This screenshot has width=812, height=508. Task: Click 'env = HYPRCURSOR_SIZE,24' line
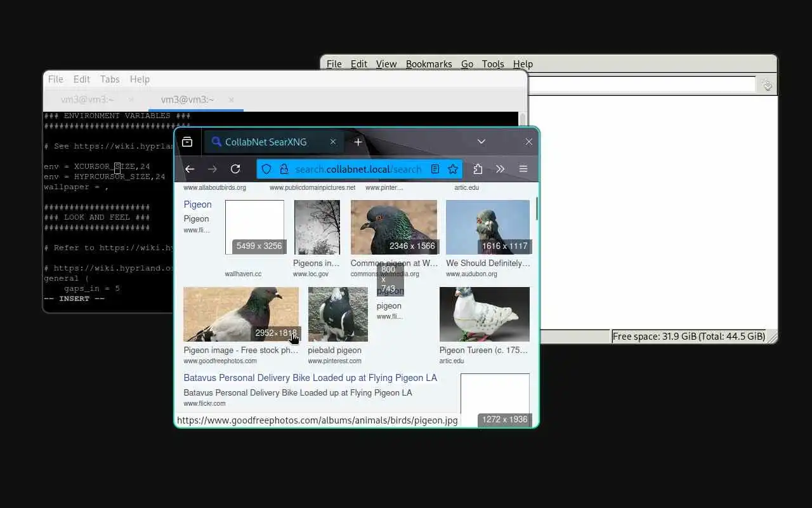(x=105, y=177)
